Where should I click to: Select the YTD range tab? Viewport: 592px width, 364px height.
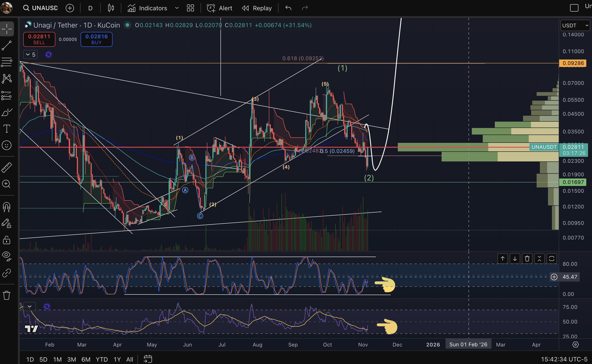click(101, 359)
